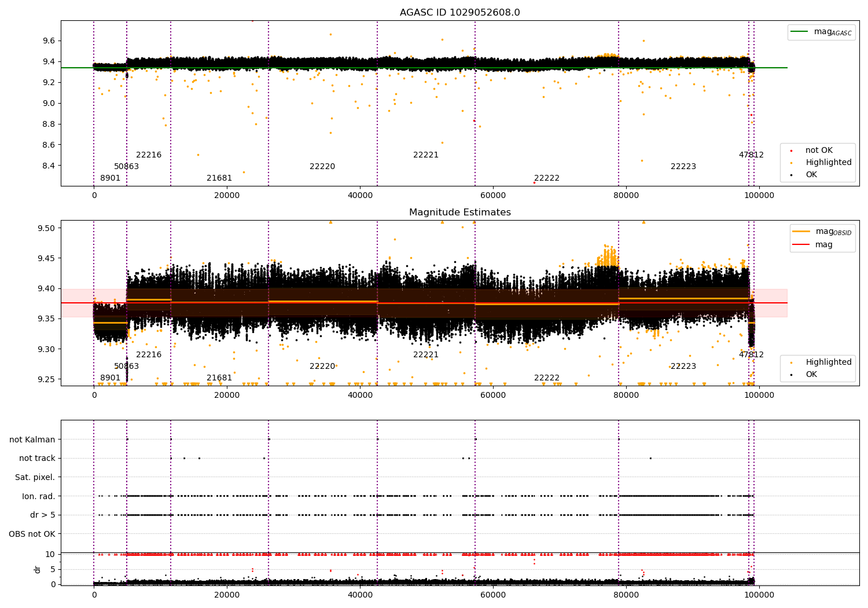Select OBSID label 50863 in Magnitude Estimates plot
Viewport: 868px width, 608px height.
coord(126,367)
